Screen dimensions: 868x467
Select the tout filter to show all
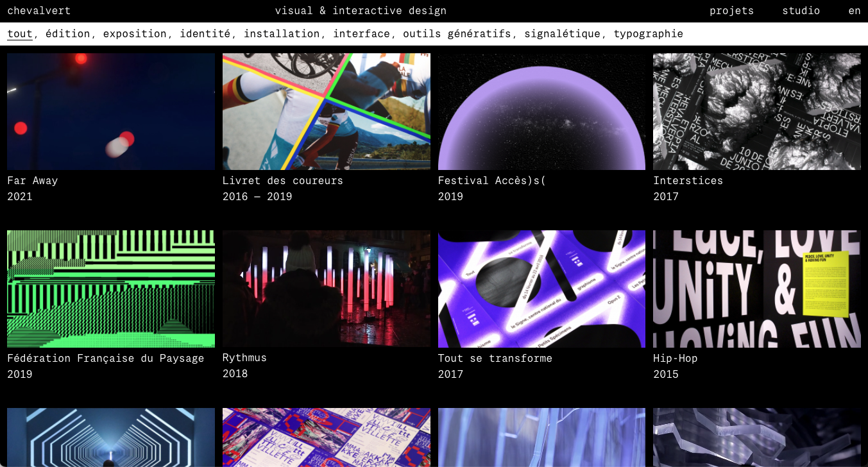pos(20,34)
